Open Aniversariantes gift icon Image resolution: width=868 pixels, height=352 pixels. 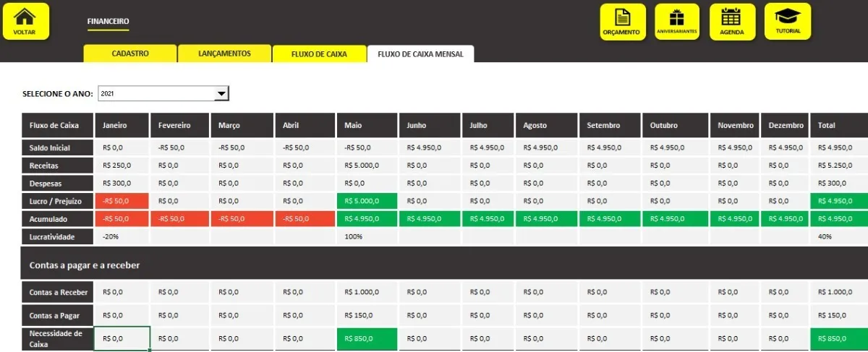pyautogui.click(x=677, y=21)
